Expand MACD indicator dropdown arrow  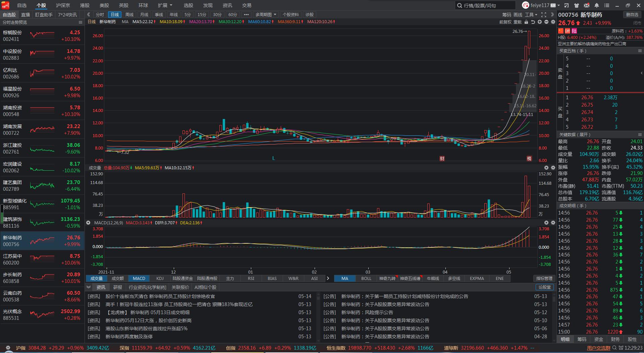tap(88, 223)
